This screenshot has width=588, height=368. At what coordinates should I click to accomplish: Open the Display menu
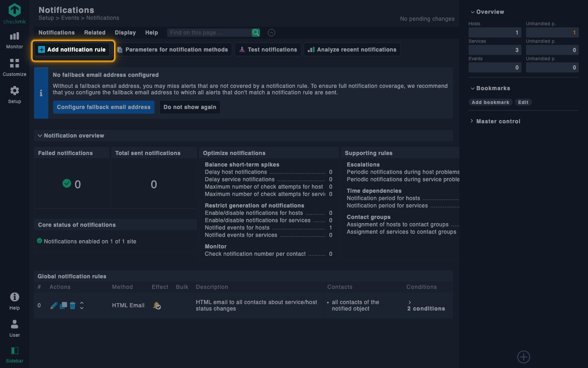(125, 33)
